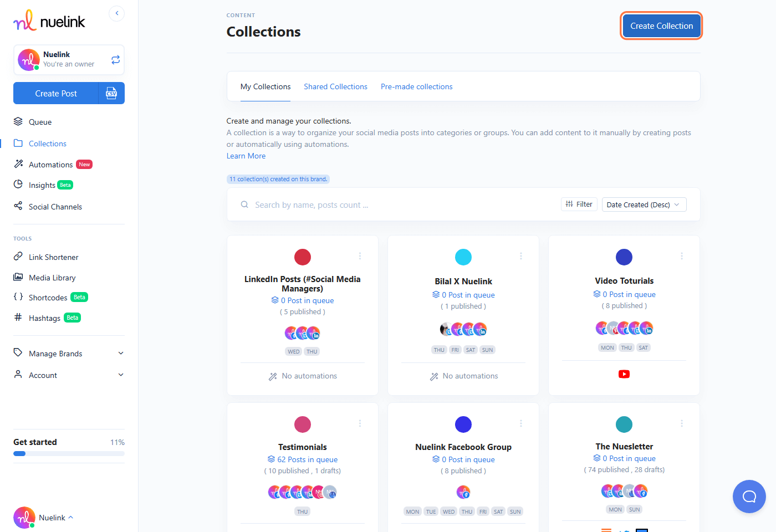The height and width of the screenshot is (532, 776).
Task: Open options menu for Testimonials card
Action: pyautogui.click(x=360, y=423)
